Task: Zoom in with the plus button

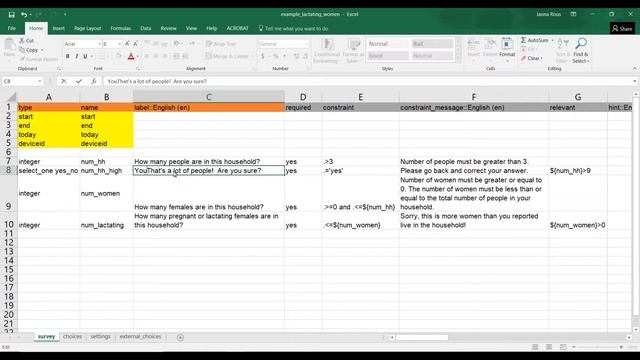Action: coord(621,347)
